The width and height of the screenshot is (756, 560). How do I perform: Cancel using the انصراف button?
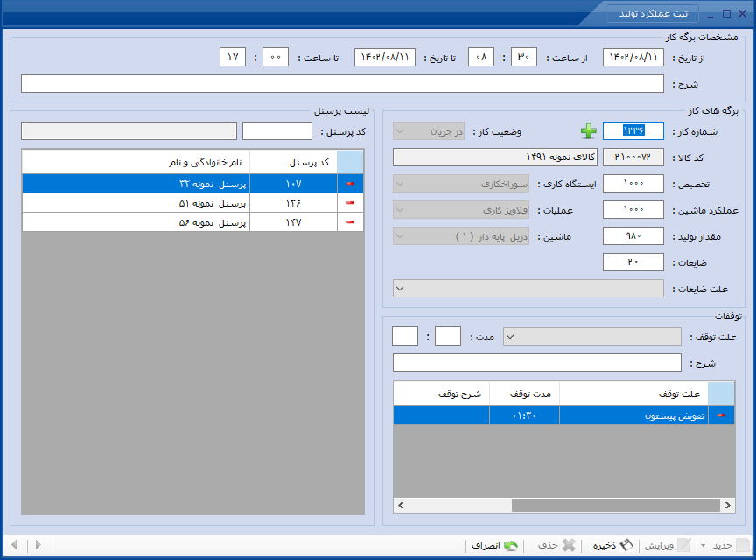click(x=494, y=545)
